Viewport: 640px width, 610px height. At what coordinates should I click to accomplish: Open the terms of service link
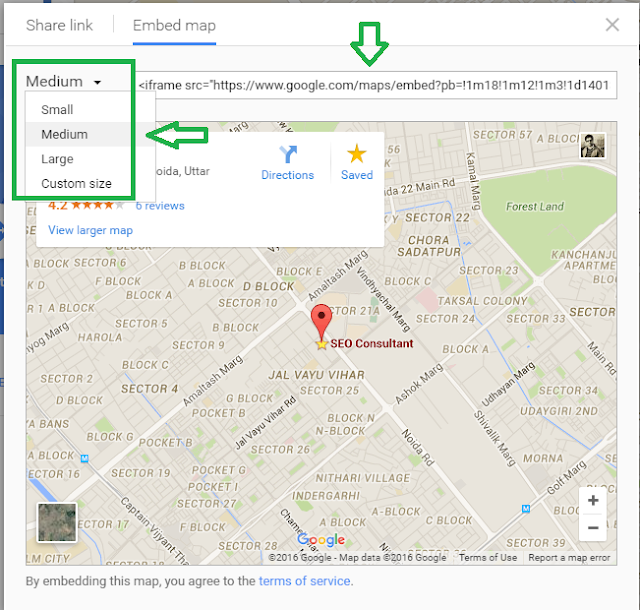pos(304,581)
